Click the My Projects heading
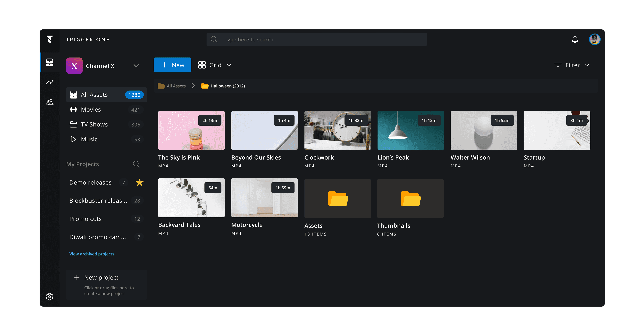The image size is (644, 336). pos(83,164)
